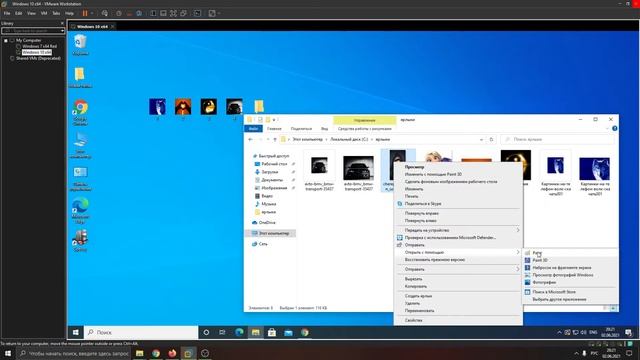The width and height of the screenshot is (640, 360).
Task: Open the VMware Tabs menu
Action: [x=56, y=13]
